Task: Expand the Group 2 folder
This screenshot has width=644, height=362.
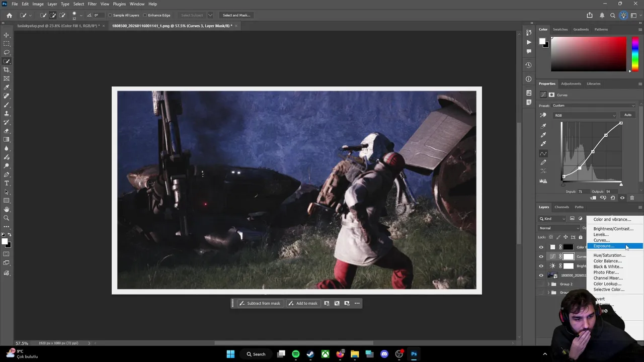Action: (548, 284)
